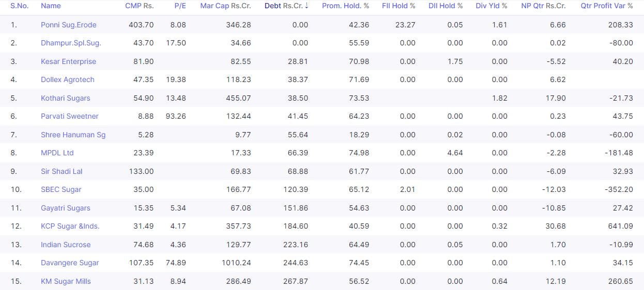Open Davangere Sugar stock page
This screenshot has height=290, width=644.
(x=70, y=263)
